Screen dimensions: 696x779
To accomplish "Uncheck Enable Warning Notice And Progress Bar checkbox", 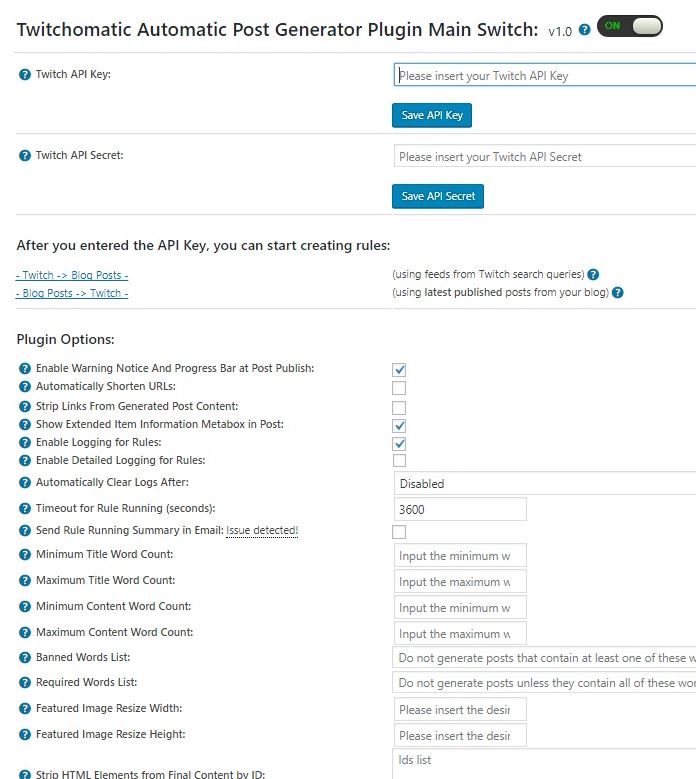I will (x=399, y=370).
